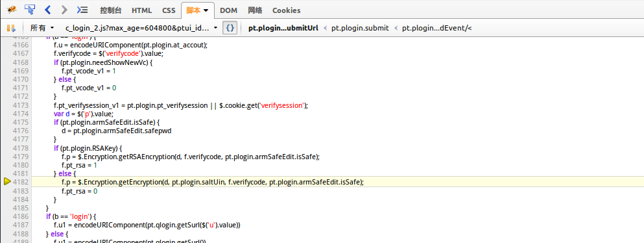Toggle breakpoint at line number 4176
Viewport: 644px width, 243px height.
(x=21, y=131)
